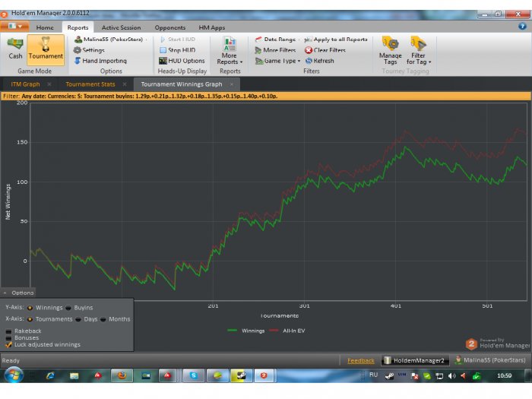Set the X-axis to Months
Viewport: 532px width, 399px height.
point(104,319)
